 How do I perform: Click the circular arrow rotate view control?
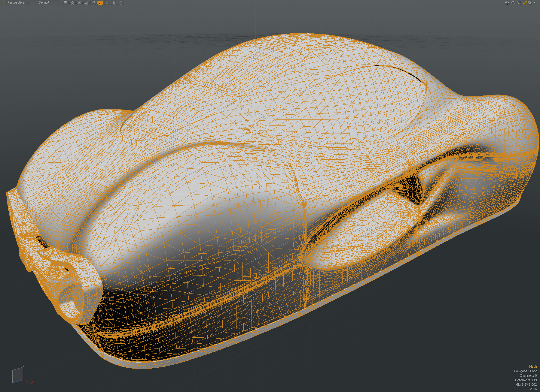(x=513, y=3)
